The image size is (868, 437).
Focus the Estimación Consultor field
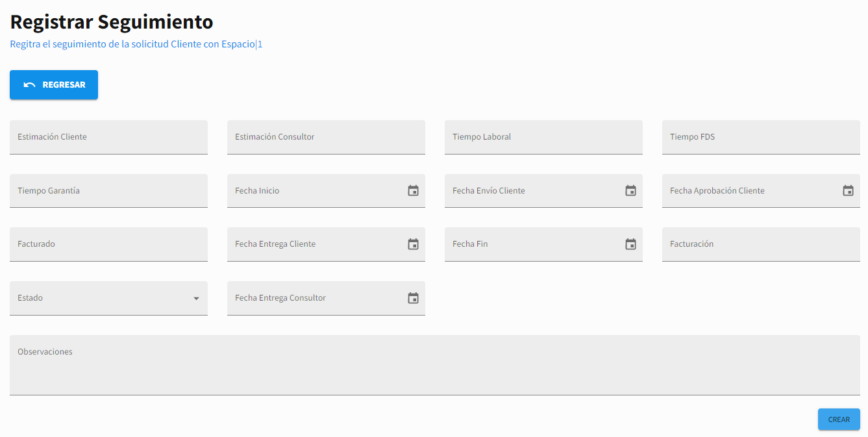pyautogui.click(x=326, y=137)
